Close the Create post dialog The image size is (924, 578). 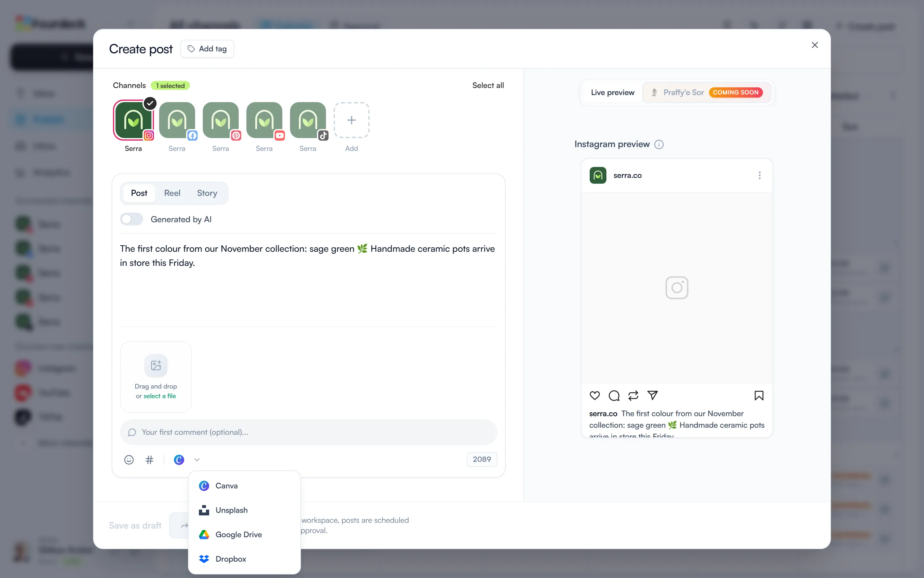(x=814, y=45)
